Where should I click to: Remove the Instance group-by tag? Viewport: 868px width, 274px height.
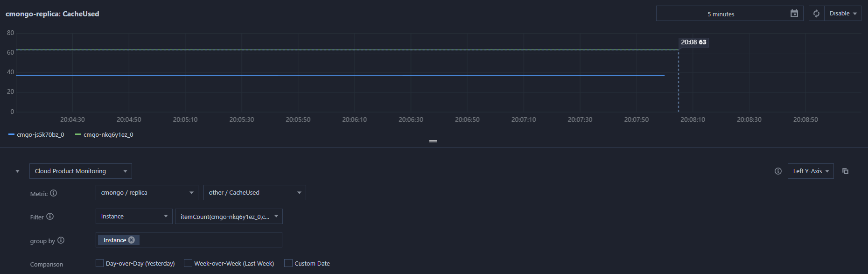pyautogui.click(x=132, y=240)
